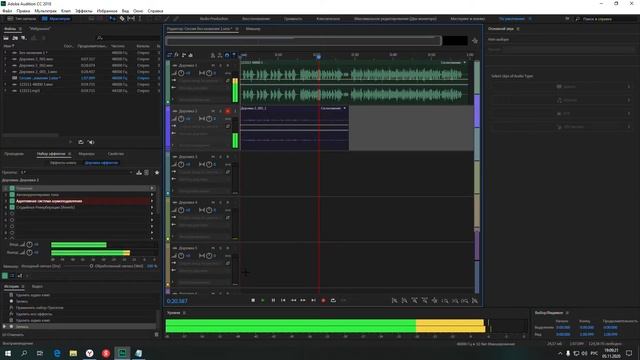Toggle main power of the effects rack
Viewport: 640px width, 360px height.
[x=5, y=276]
